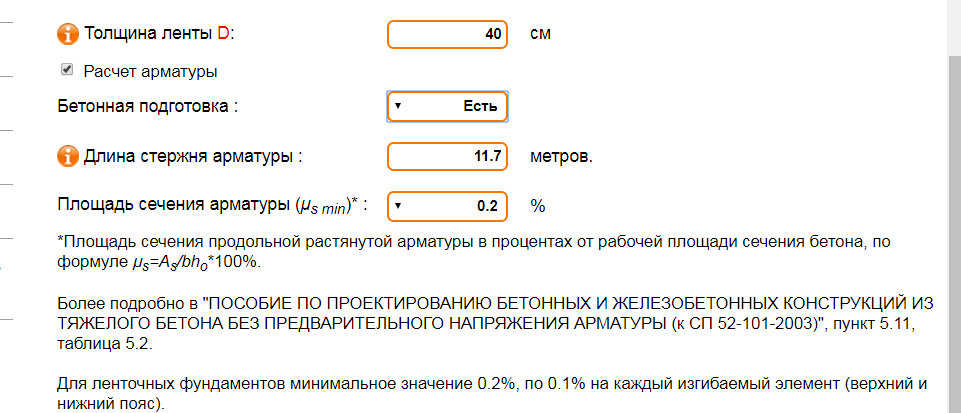Screen dimensions: 961x413
Task: Click the метров unit next to 11.7 field
Action: (561, 157)
